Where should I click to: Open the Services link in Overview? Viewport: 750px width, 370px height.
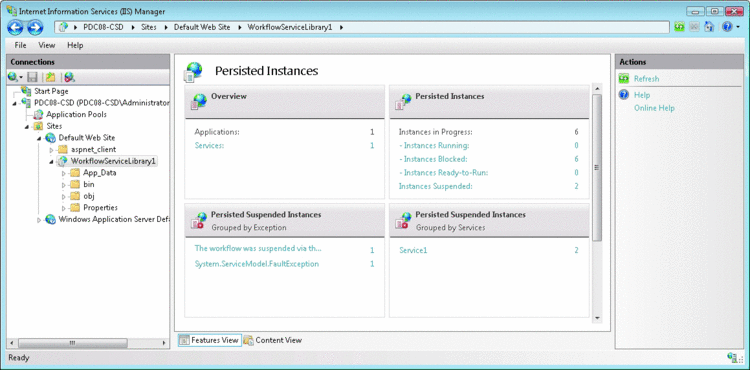coord(209,145)
